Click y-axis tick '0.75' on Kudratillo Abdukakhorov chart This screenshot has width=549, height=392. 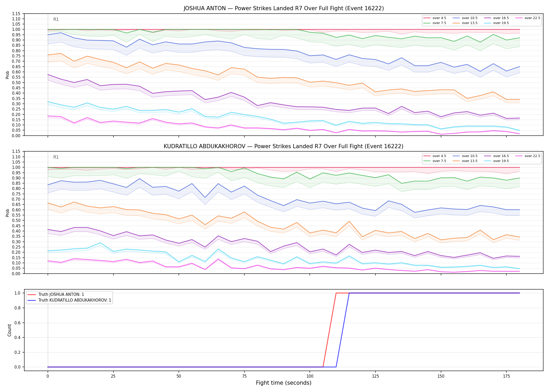coord(16,194)
